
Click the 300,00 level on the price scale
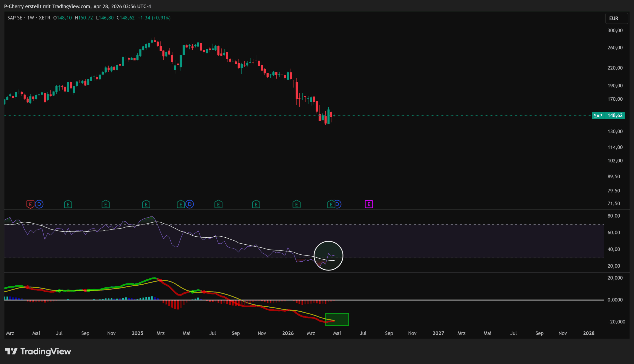(615, 30)
